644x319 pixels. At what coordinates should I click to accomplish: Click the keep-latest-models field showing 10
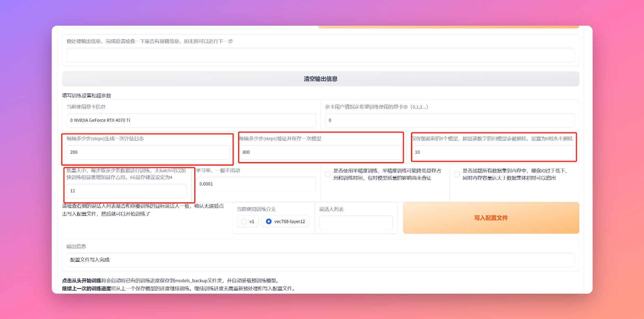click(x=493, y=152)
